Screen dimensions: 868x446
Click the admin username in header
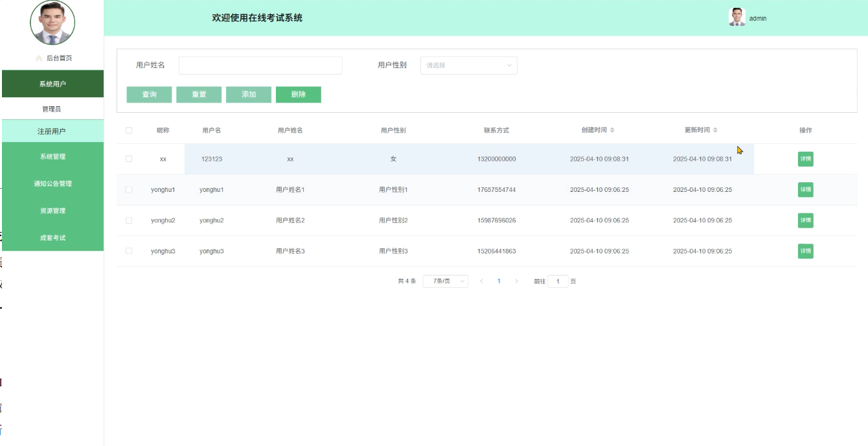tap(758, 19)
